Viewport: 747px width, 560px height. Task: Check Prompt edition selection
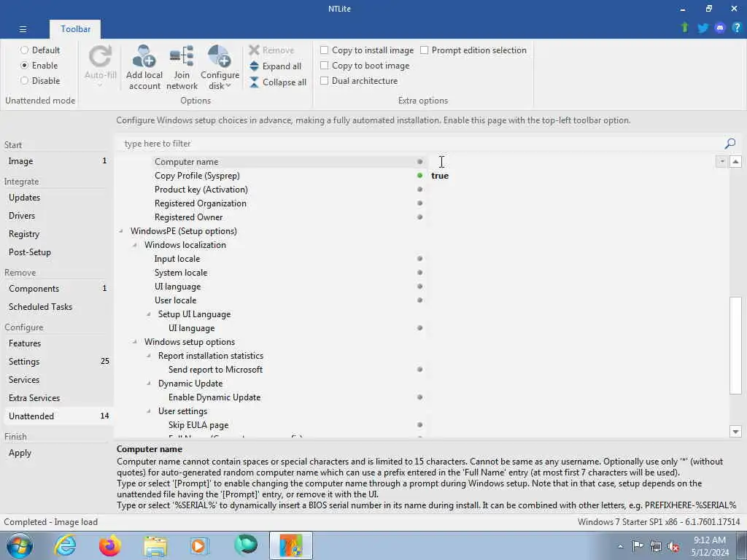point(425,50)
